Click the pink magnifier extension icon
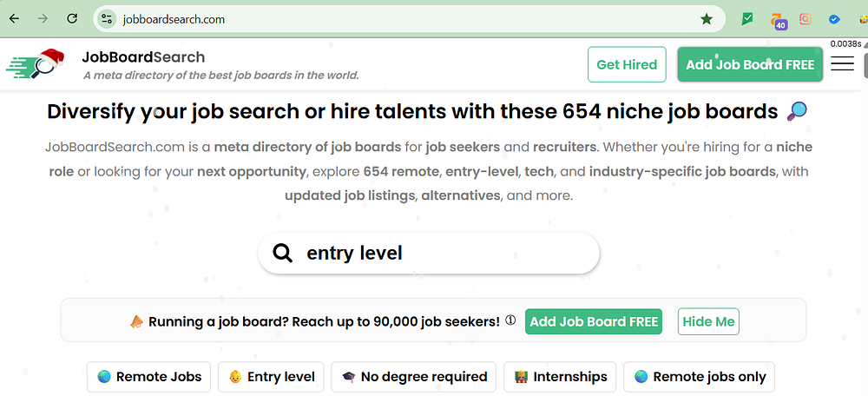Image resolution: width=868 pixels, height=396 pixels. [x=806, y=18]
